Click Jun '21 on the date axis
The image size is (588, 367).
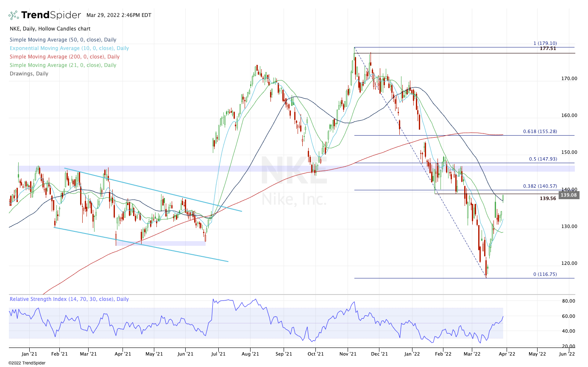click(x=185, y=353)
